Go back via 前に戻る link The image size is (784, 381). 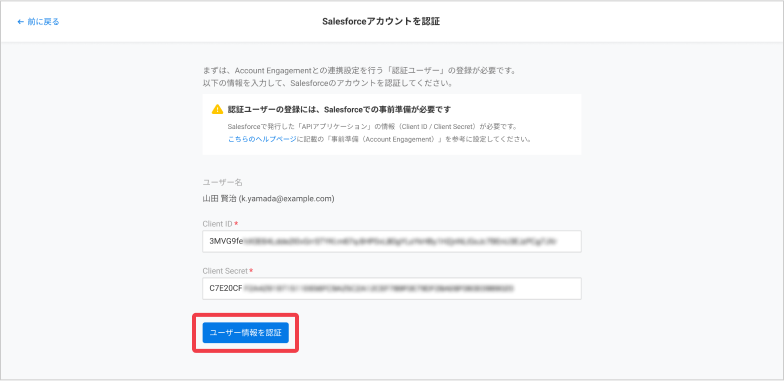click(x=38, y=22)
